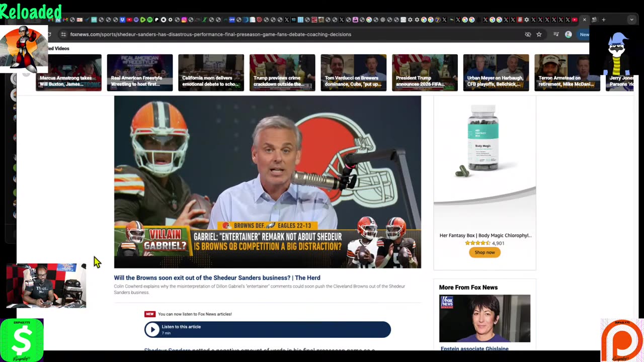This screenshot has width=644, height=362.
Task: Open Terron Armstead on retirement video
Action: click(x=567, y=72)
